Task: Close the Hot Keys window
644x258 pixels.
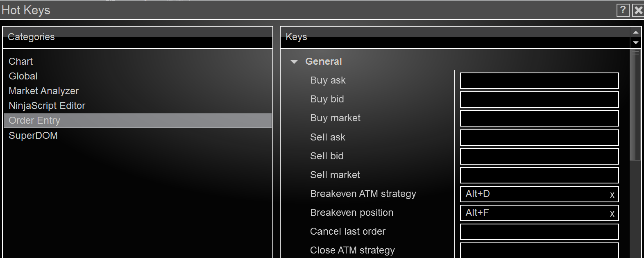Action: click(x=638, y=10)
